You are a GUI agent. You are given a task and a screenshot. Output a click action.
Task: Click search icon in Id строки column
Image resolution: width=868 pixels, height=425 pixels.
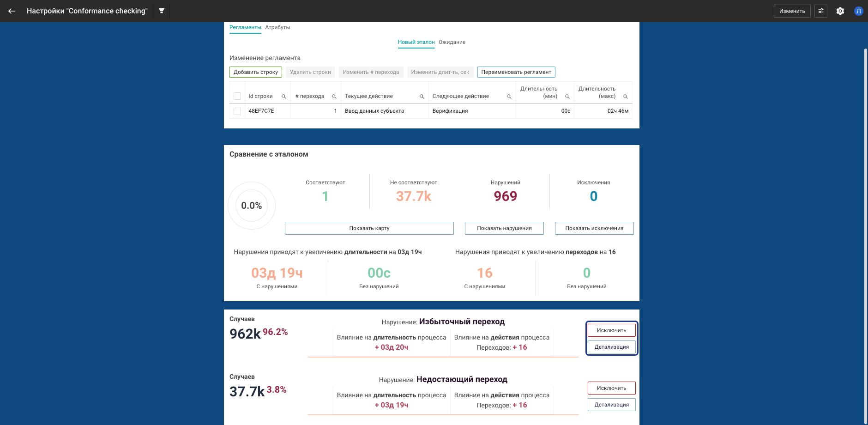pos(284,97)
